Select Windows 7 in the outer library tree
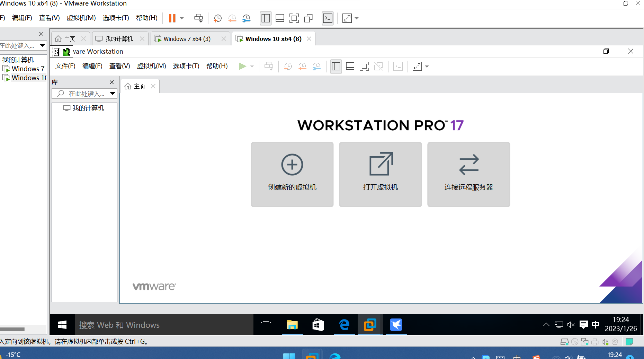The image size is (644, 359). (24, 69)
